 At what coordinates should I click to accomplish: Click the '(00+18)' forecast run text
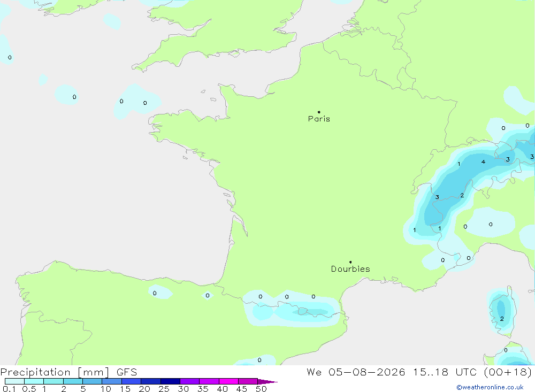coord(508,372)
